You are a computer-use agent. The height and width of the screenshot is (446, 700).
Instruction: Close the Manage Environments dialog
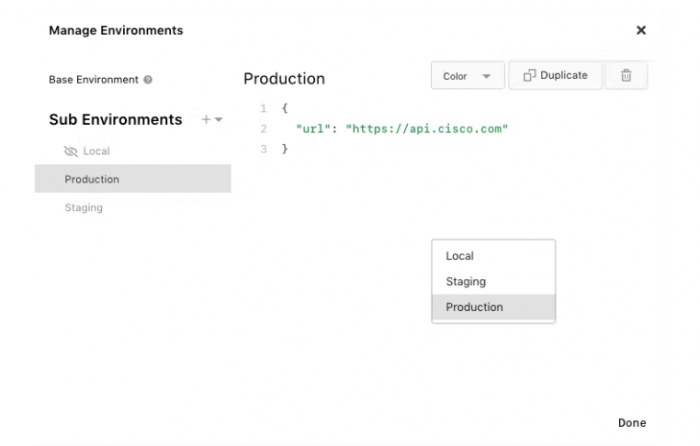coord(641,30)
